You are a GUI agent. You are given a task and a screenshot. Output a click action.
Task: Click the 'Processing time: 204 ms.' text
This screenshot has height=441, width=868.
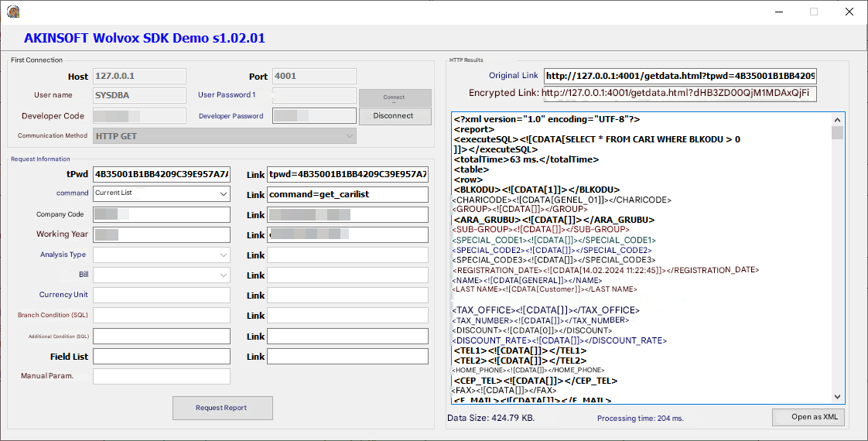(641, 419)
